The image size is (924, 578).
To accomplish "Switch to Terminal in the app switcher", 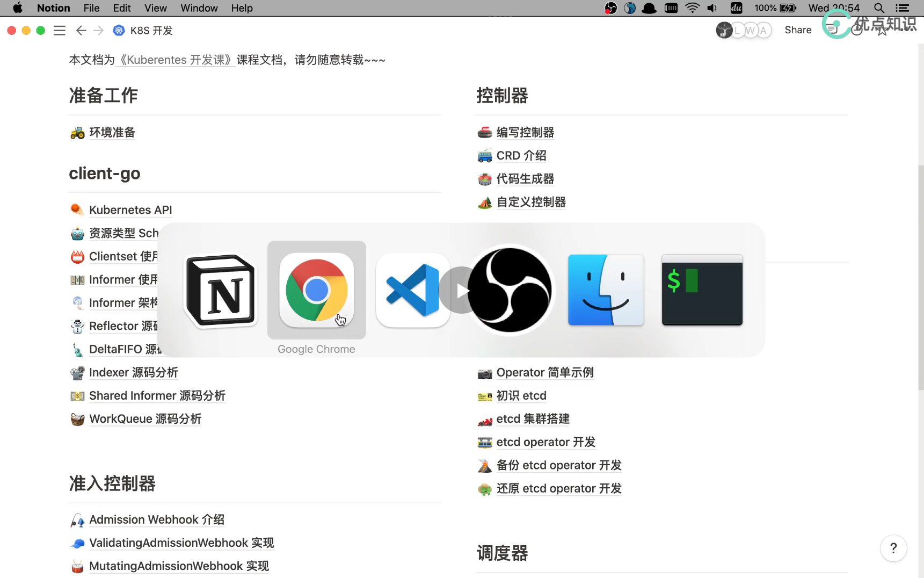I will [702, 290].
